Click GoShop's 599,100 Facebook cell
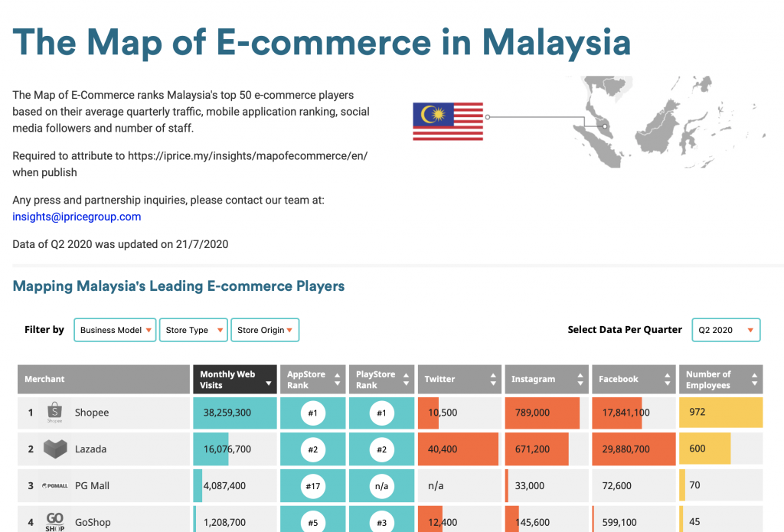 pyautogui.click(x=634, y=521)
